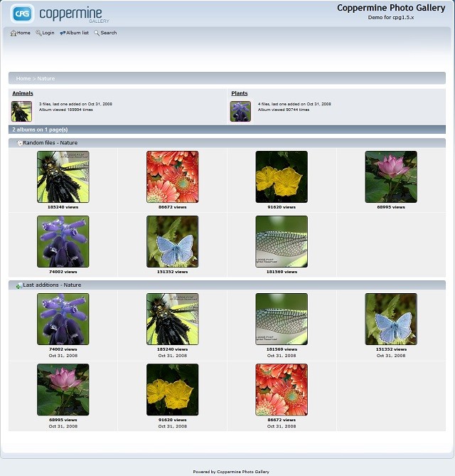Open random dragonfly wing photo with 181569 views
455x476 pixels.
click(x=282, y=242)
